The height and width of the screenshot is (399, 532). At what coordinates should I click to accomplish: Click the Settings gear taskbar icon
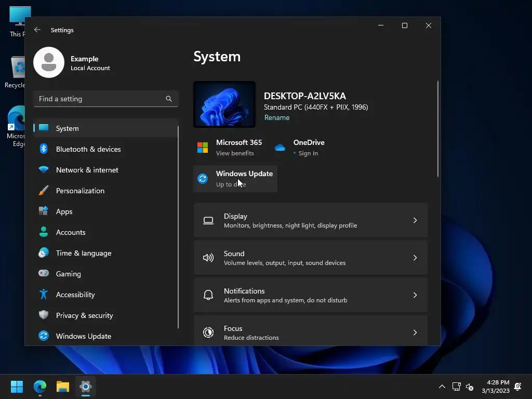(x=86, y=387)
